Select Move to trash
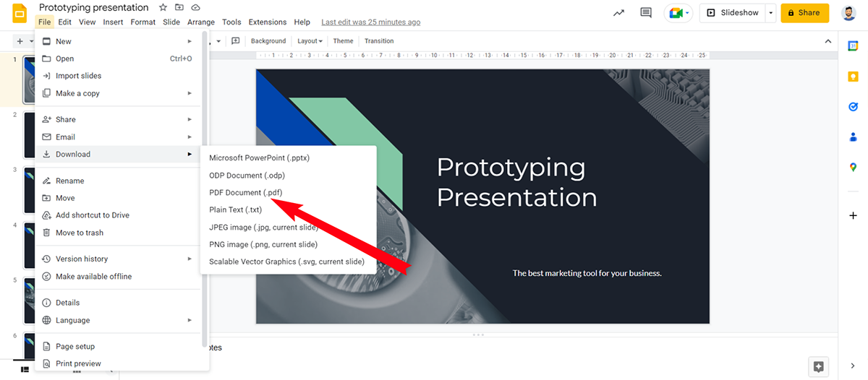Viewport: 868px width, 380px height. (x=119, y=233)
